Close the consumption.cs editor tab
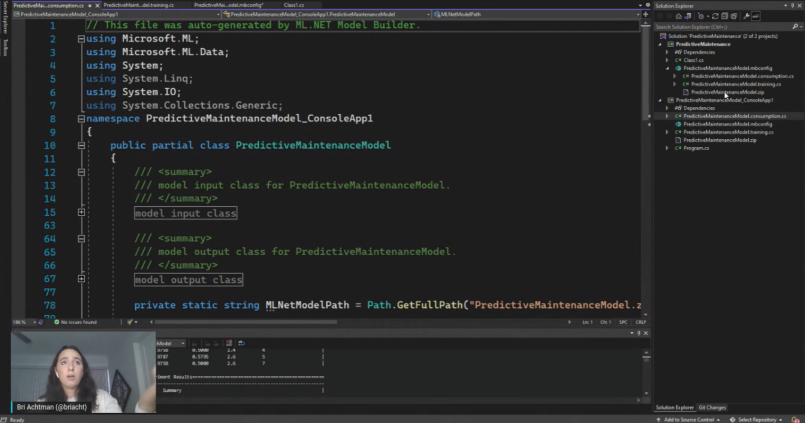Image resolution: width=805 pixels, height=424 pixels. click(x=97, y=5)
